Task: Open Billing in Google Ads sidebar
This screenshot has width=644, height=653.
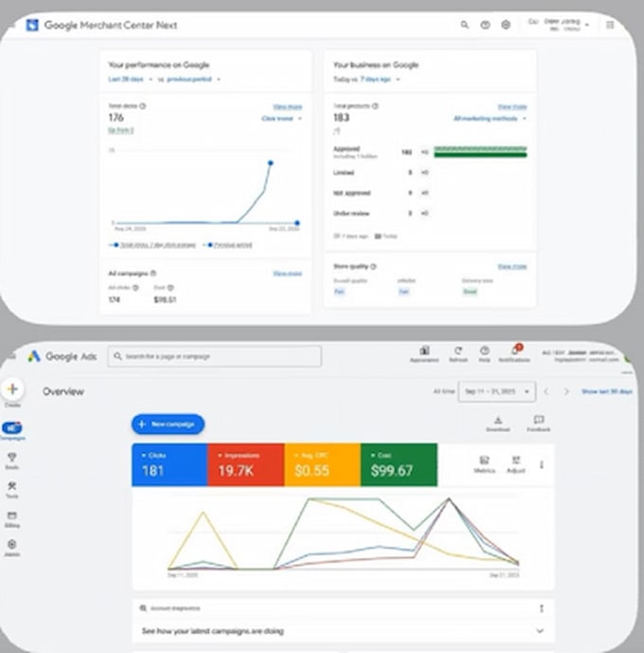Action: coord(12,519)
